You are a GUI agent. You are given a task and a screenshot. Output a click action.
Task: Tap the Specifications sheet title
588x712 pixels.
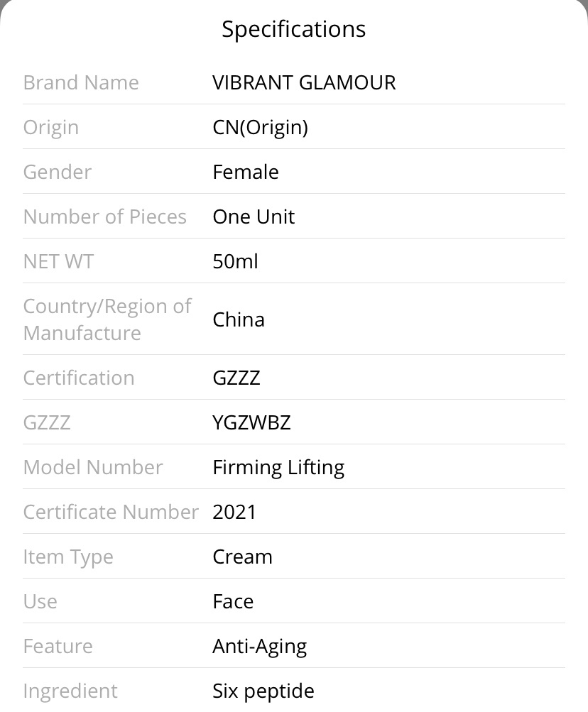[293, 30]
